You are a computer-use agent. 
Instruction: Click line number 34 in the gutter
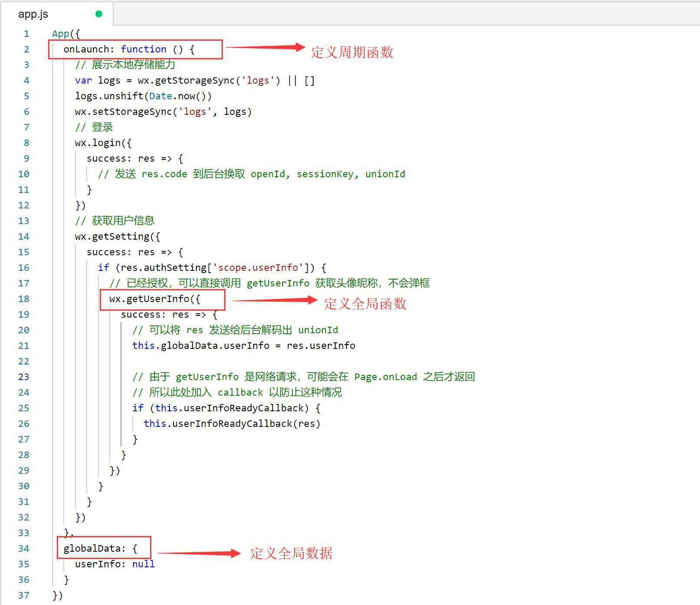pyautogui.click(x=24, y=549)
